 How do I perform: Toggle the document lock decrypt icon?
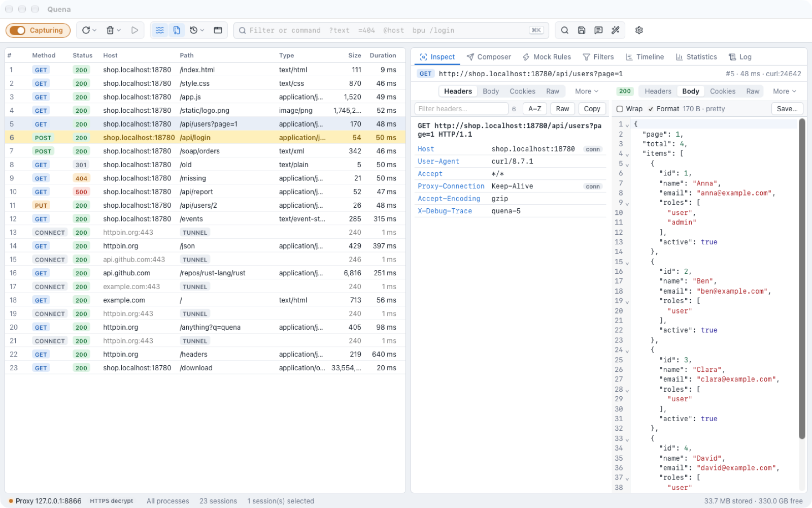point(177,30)
